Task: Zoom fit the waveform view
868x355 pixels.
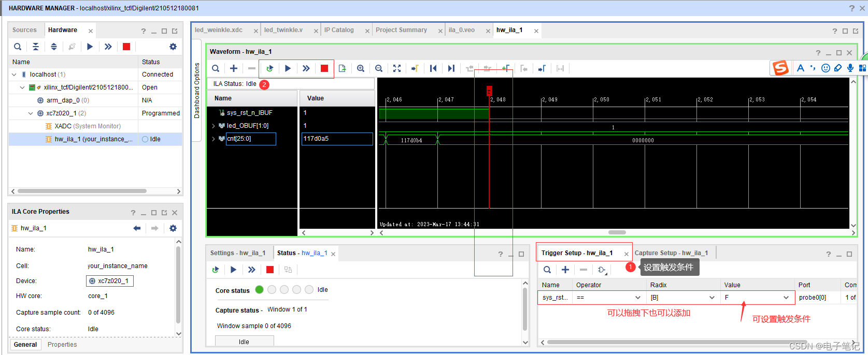Action: tap(397, 68)
